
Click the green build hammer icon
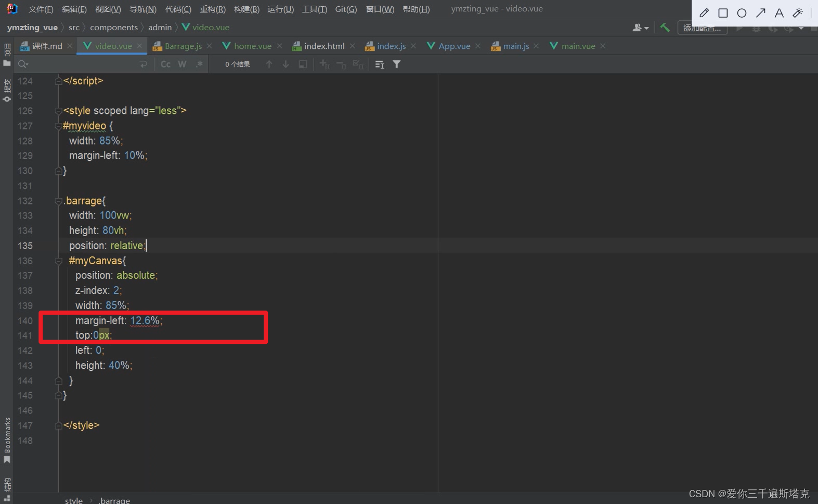[665, 28]
